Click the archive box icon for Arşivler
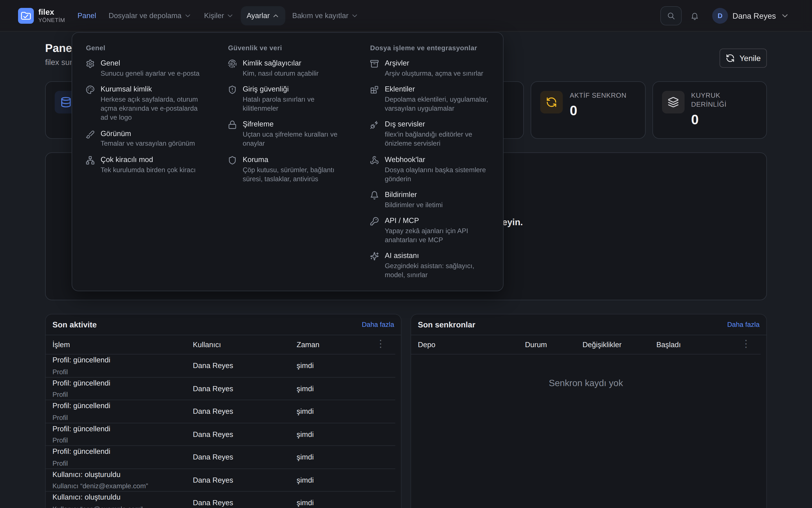 tap(374, 64)
